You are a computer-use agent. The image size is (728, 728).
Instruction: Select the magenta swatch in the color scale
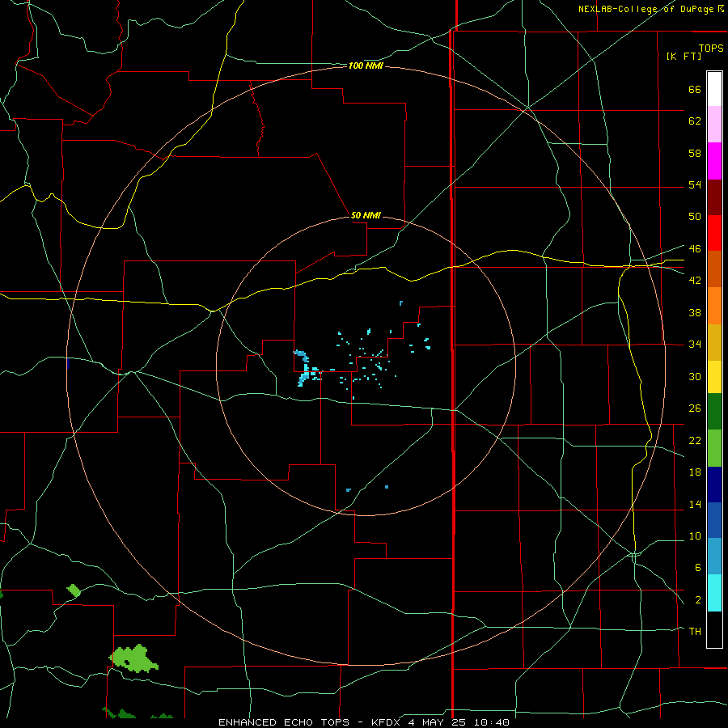pyautogui.click(x=714, y=161)
